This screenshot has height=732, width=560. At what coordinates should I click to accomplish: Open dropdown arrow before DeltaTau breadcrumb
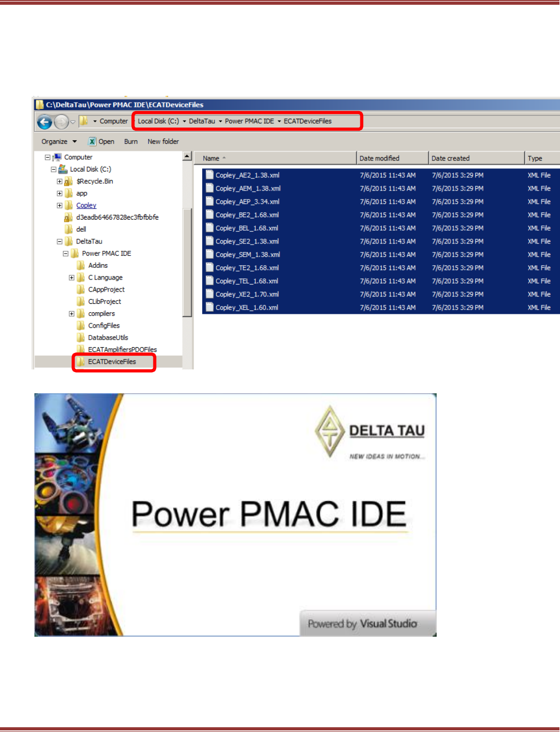184,122
